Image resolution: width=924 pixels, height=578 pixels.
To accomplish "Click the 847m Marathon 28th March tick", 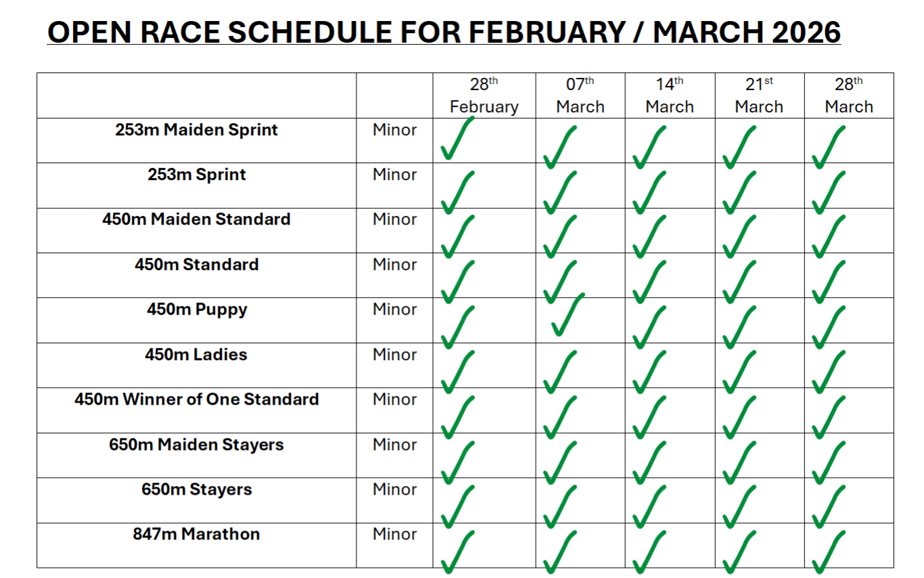I will tap(828, 552).
